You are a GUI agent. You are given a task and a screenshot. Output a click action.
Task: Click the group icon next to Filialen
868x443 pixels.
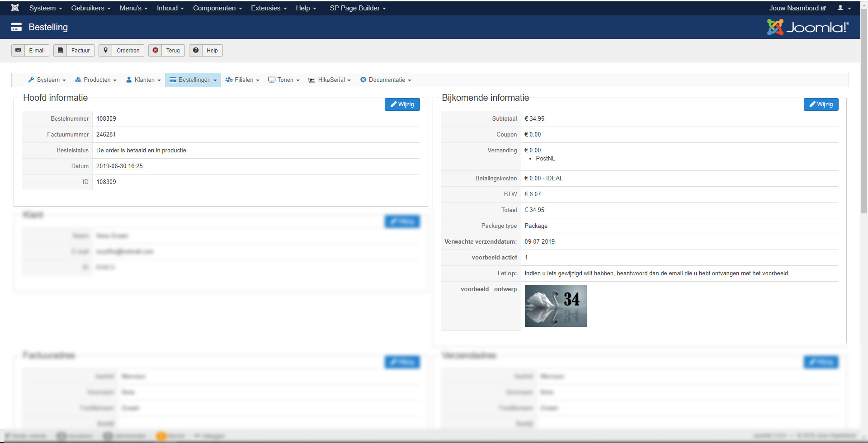point(229,80)
